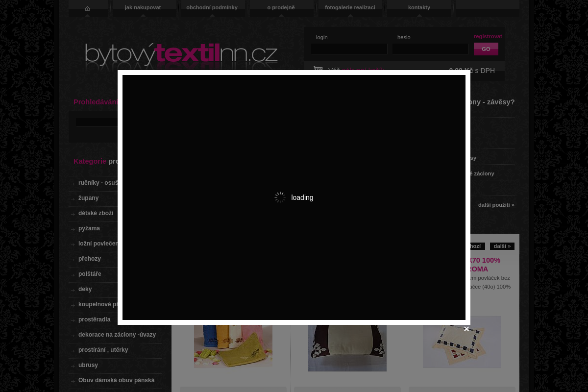
Task: Open the 'deky' category
Action: point(85,289)
